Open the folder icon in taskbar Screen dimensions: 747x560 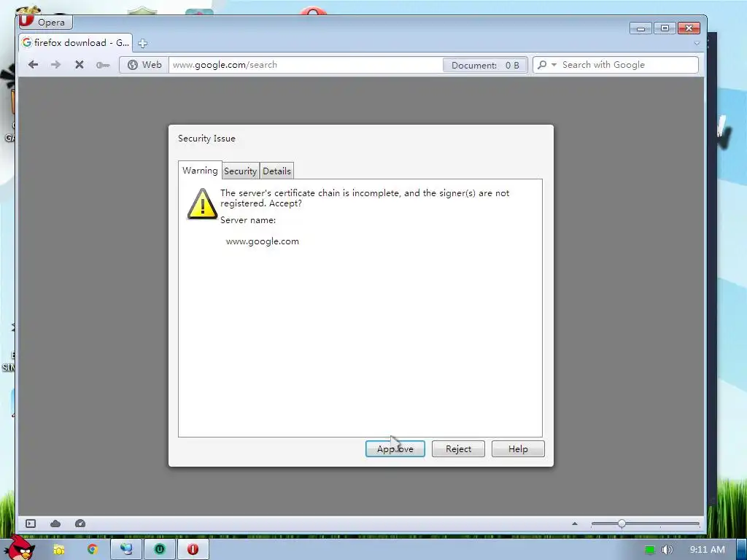(58, 550)
